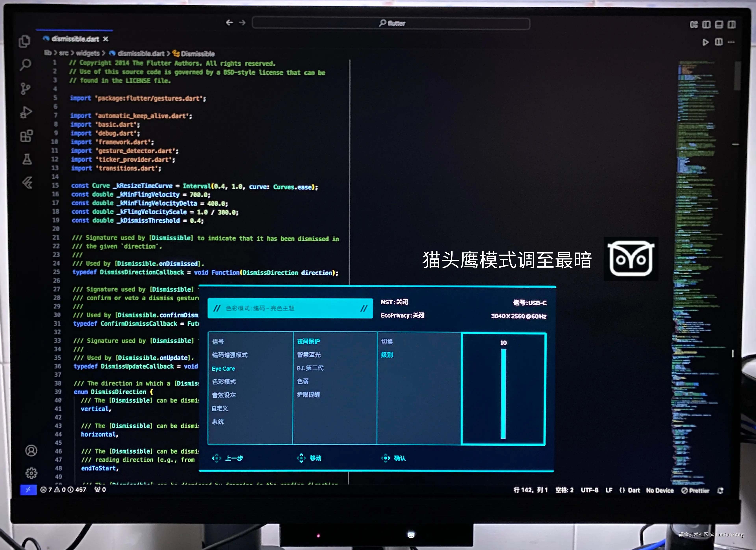Image resolution: width=756 pixels, height=550 pixels.
Task: Select the dismissible.dart editor tab
Action: click(x=75, y=39)
